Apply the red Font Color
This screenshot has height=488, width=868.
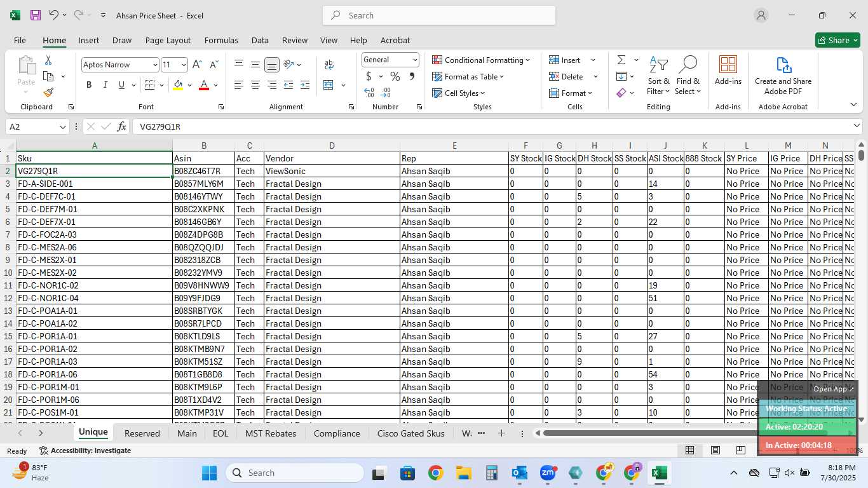[x=204, y=85]
